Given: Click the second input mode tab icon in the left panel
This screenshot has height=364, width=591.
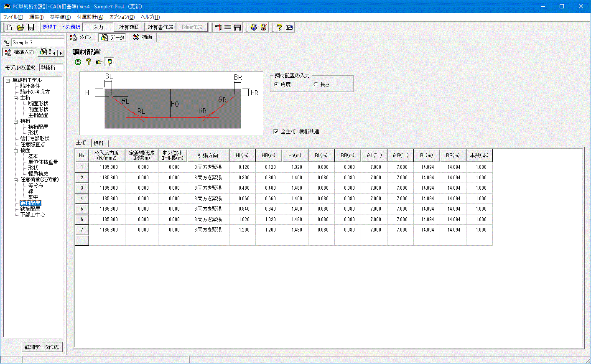Looking at the screenshot, I should 43,52.
